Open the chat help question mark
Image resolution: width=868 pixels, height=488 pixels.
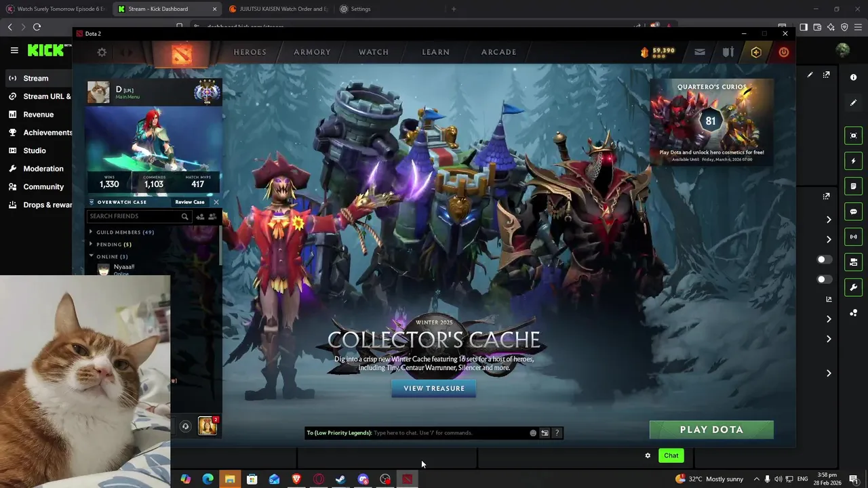557,433
